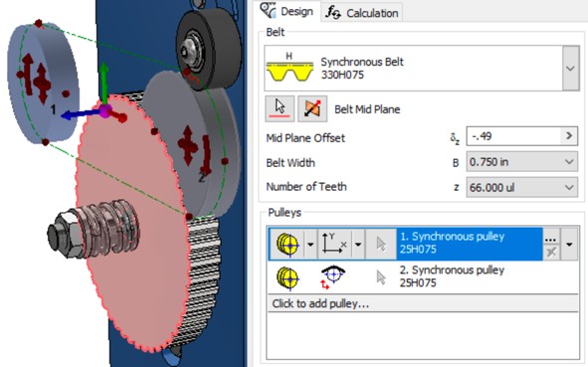Click pulley 2 placement eye icon
The image size is (588, 367).
point(332,277)
